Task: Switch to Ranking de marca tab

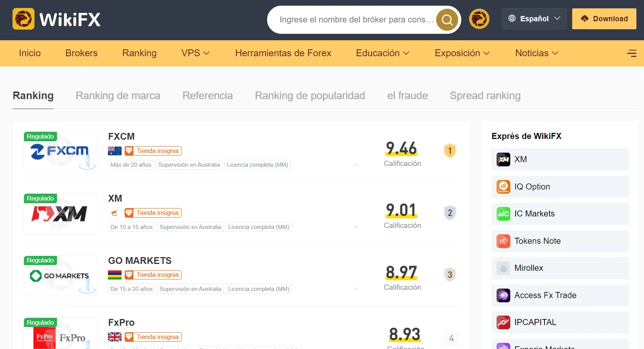Action: click(x=118, y=96)
